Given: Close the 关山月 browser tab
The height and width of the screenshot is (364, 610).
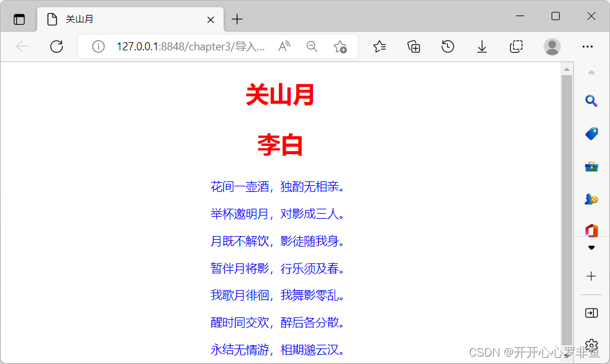Looking at the screenshot, I should [x=211, y=19].
